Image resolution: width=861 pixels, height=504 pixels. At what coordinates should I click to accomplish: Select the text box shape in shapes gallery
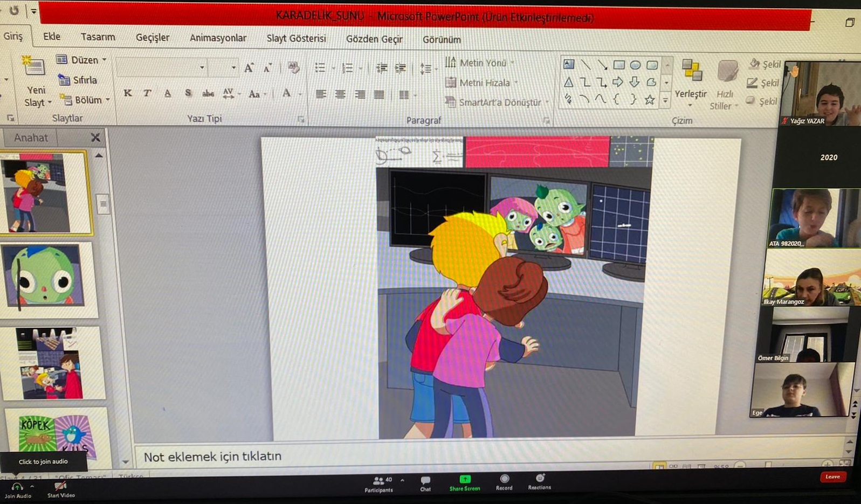click(x=569, y=65)
